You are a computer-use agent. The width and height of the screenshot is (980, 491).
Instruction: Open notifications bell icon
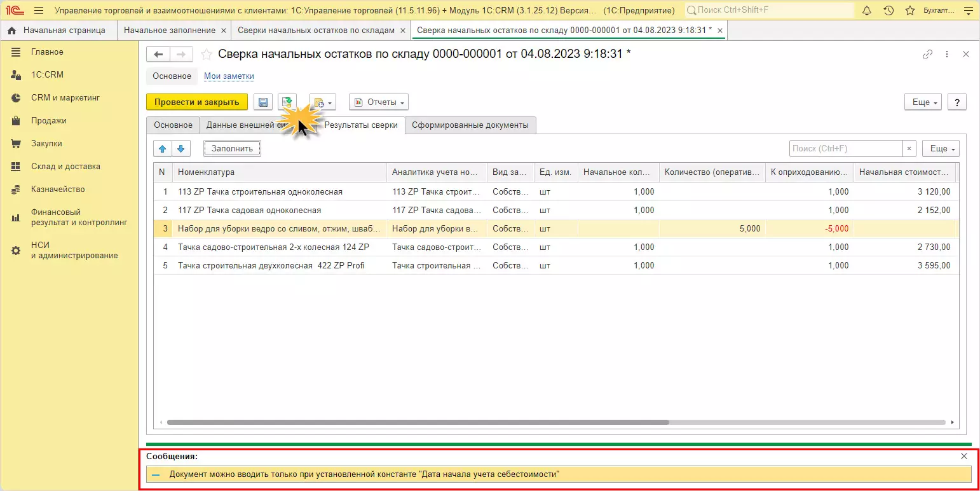click(x=867, y=11)
